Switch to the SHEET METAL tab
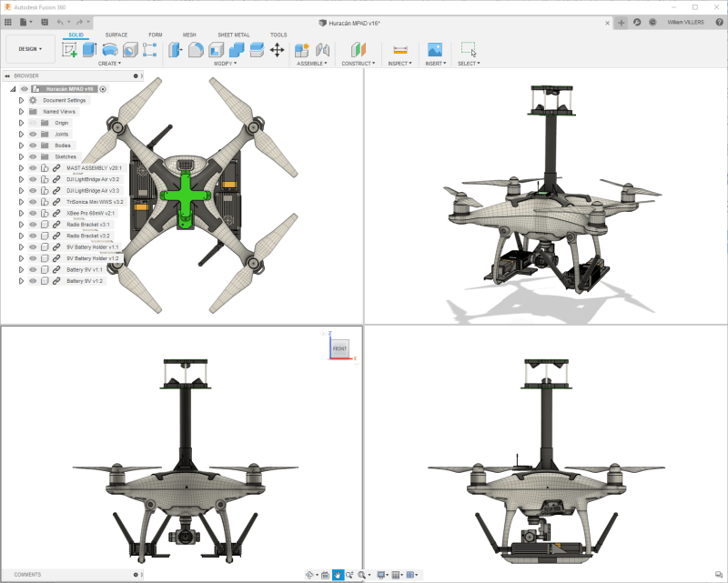The height and width of the screenshot is (583, 728). (234, 35)
